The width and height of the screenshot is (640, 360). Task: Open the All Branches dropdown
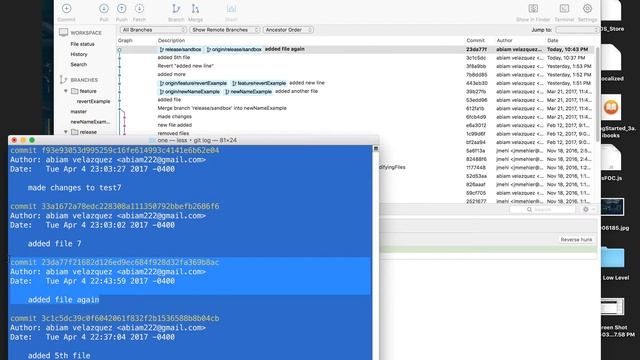point(153,30)
